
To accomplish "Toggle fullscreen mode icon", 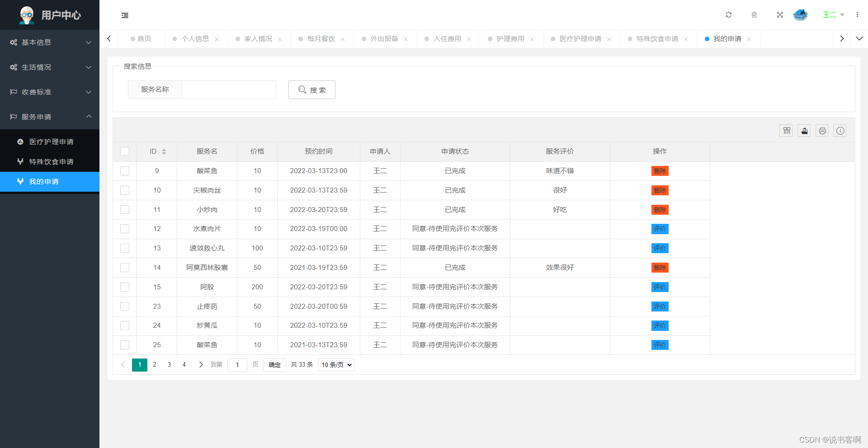I will point(780,15).
